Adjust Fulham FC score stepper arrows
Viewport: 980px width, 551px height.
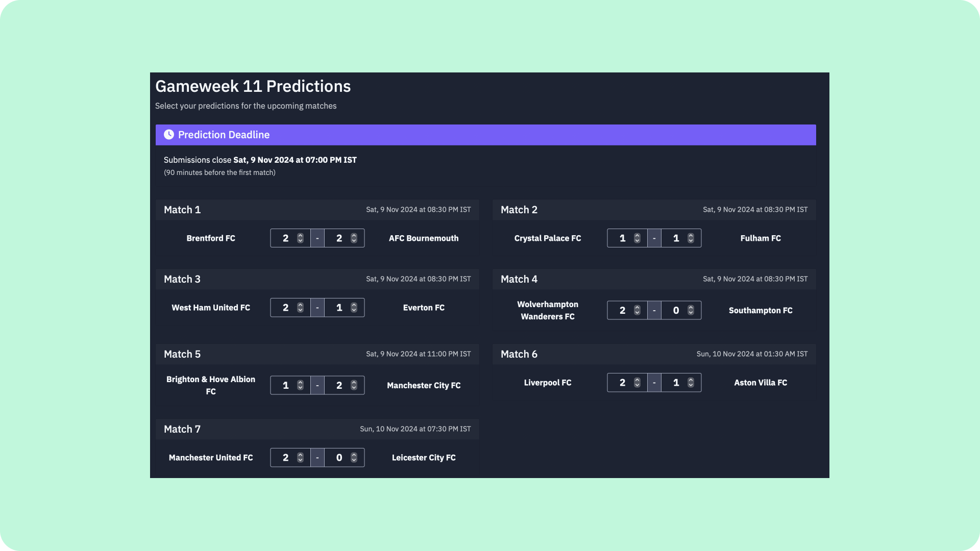coord(691,238)
